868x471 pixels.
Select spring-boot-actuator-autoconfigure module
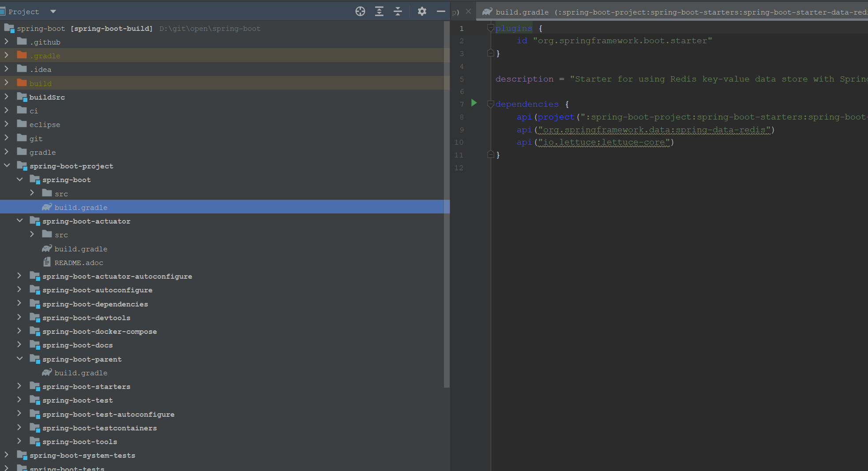click(x=117, y=276)
